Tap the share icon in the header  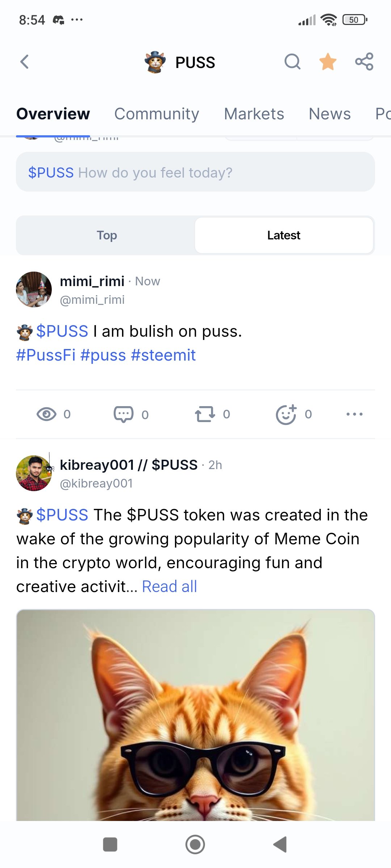(x=364, y=61)
